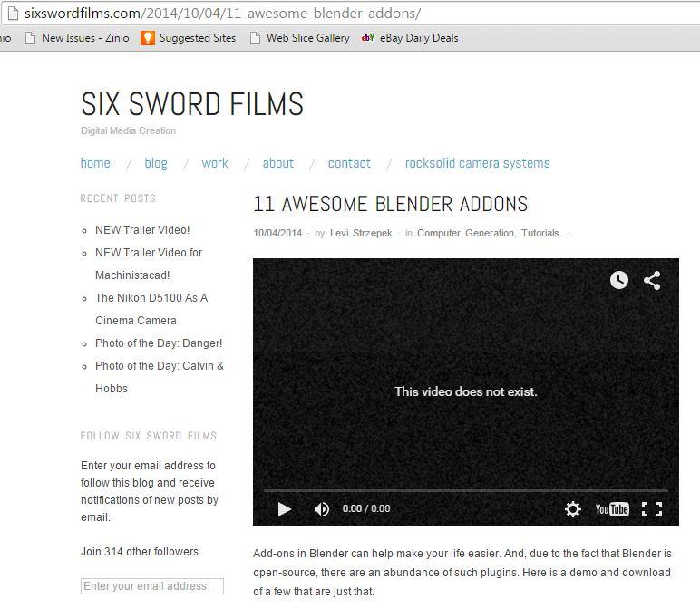Open Computer Generation category link
Screen dimensions: 700x608
point(466,233)
